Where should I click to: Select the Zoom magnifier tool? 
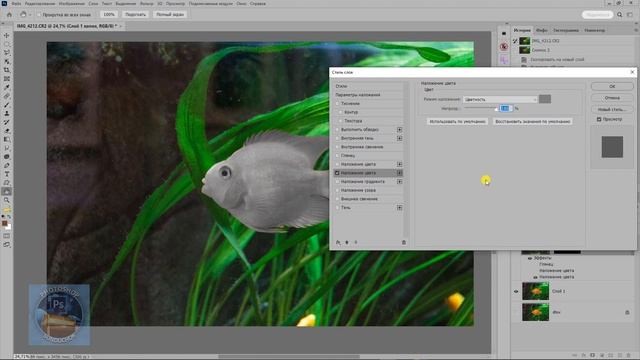point(7,200)
